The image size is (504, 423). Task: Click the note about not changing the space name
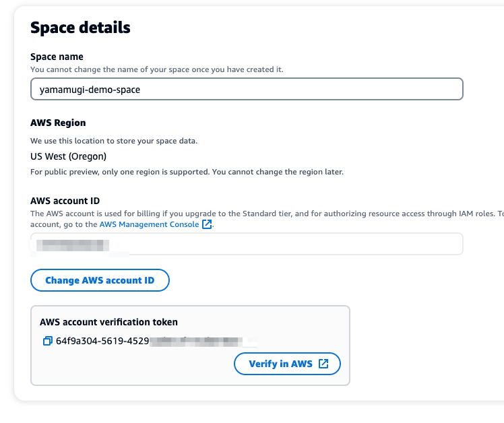click(x=157, y=69)
